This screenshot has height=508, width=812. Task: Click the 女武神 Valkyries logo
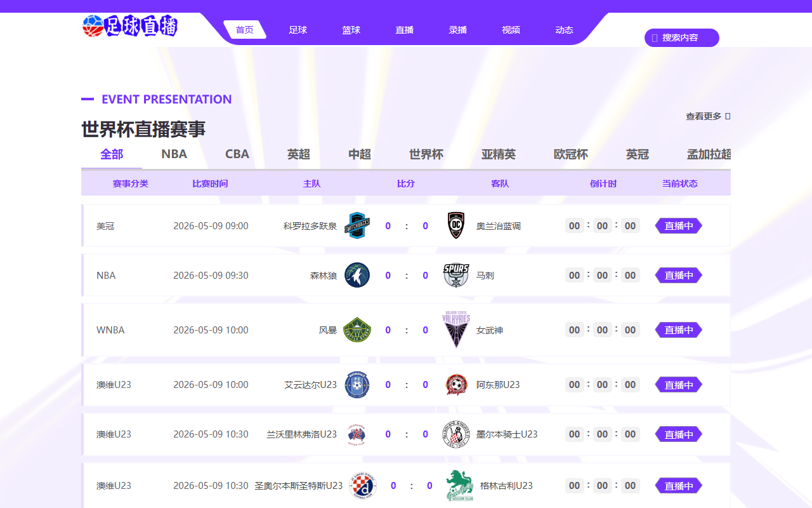pyautogui.click(x=456, y=330)
